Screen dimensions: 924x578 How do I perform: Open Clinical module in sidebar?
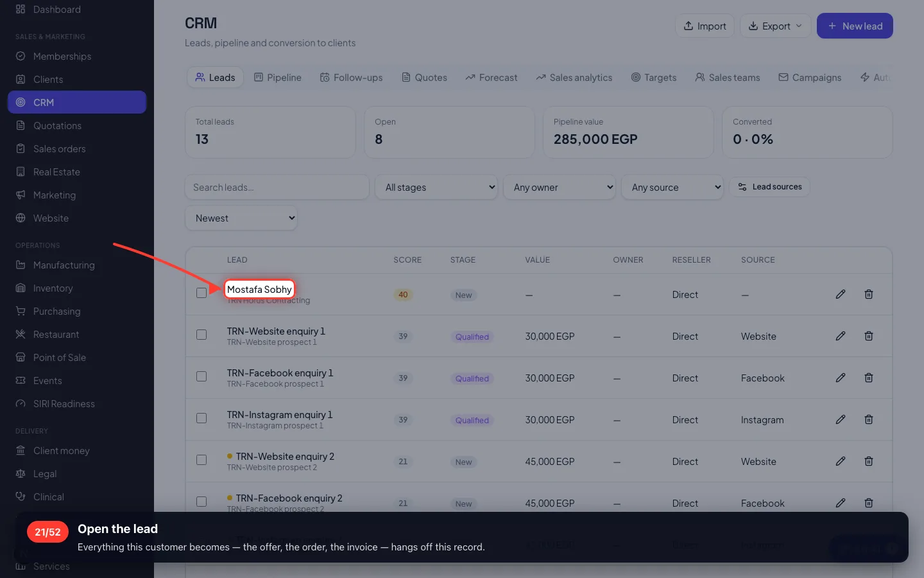point(77,497)
